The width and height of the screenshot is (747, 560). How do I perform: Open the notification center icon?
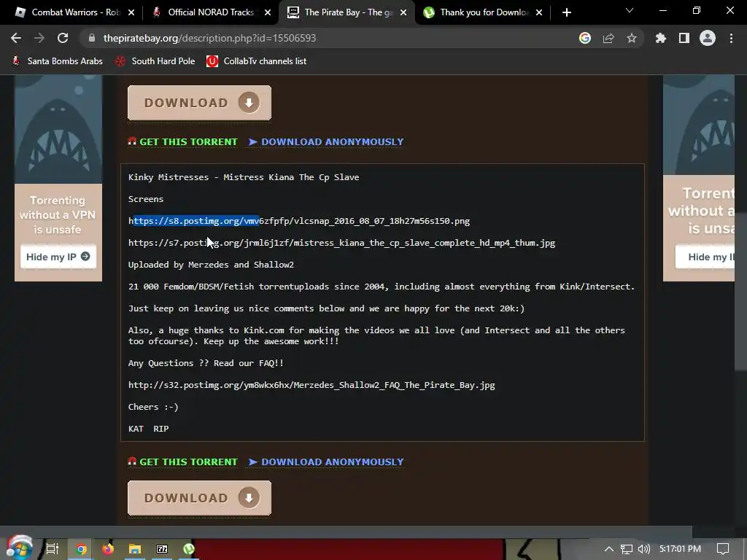pos(723,549)
